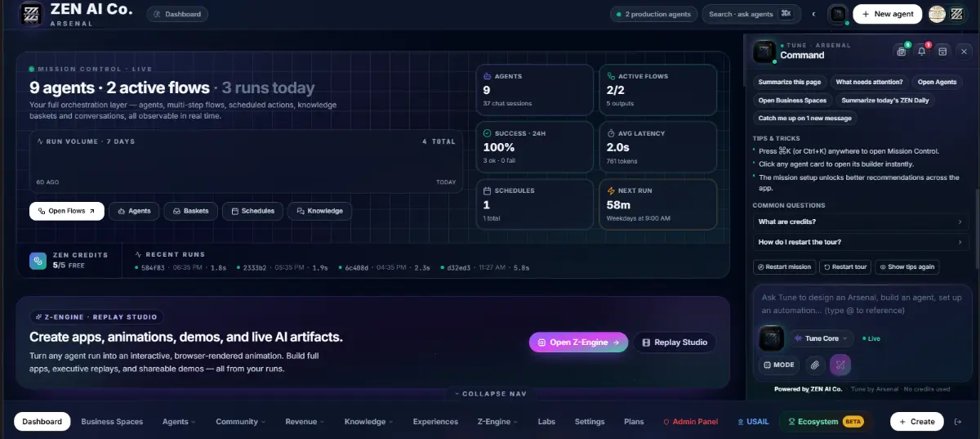Open the Tune assistant avatar in top bar
The image size is (980, 439).
[838, 14]
